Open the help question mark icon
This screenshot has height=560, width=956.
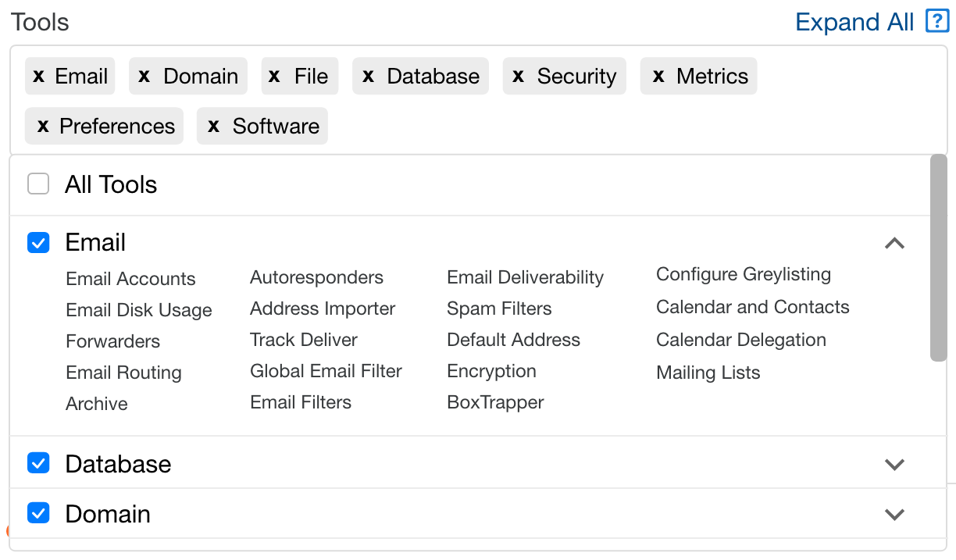pos(937,21)
